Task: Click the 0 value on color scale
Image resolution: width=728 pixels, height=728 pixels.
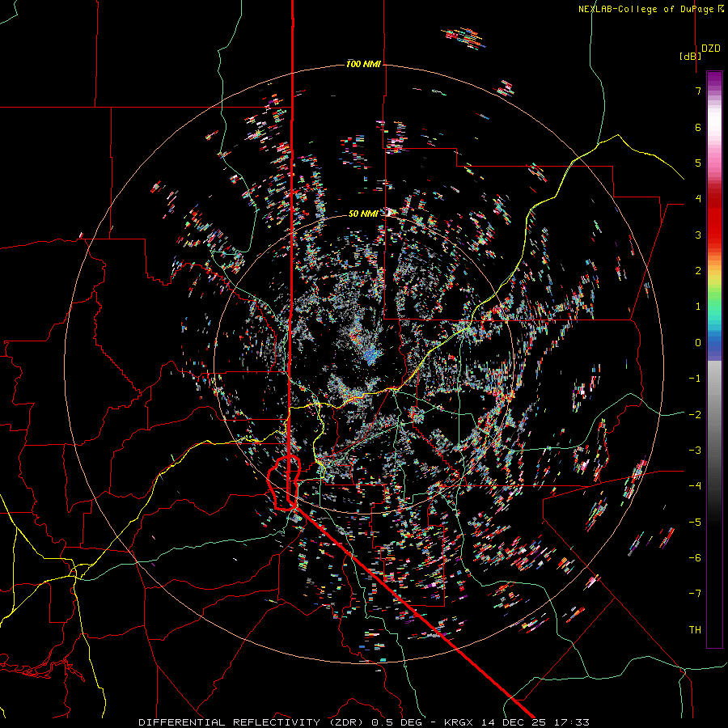Action: pyautogui.click(x=698, y=343)
